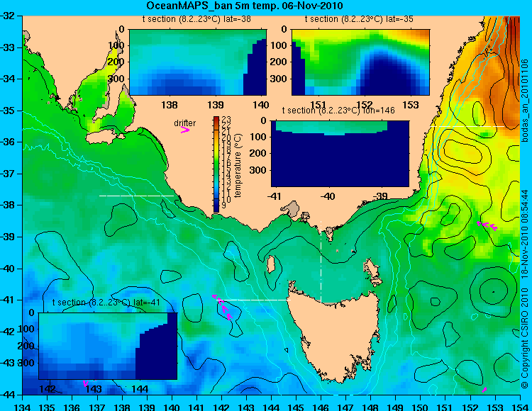The width and height of the screenshot is (532, 411).
Task: Click the white lat=-38 section line
Action: [136, 196]
